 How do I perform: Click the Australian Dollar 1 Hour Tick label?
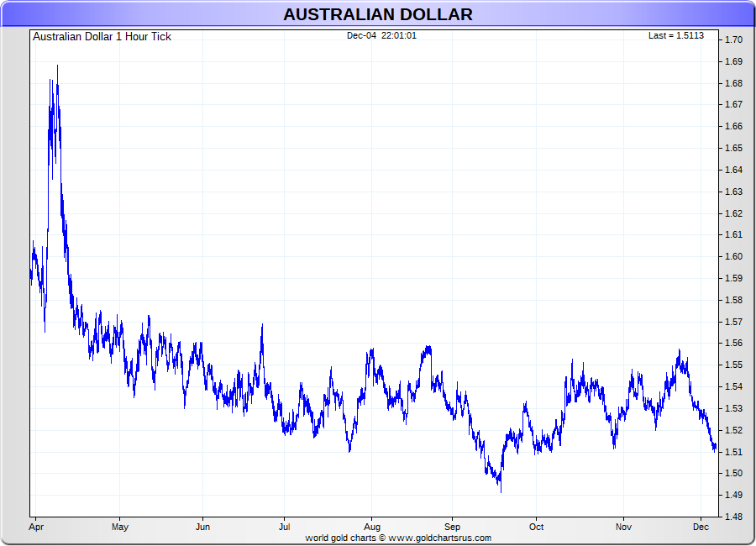pos(102,36)
